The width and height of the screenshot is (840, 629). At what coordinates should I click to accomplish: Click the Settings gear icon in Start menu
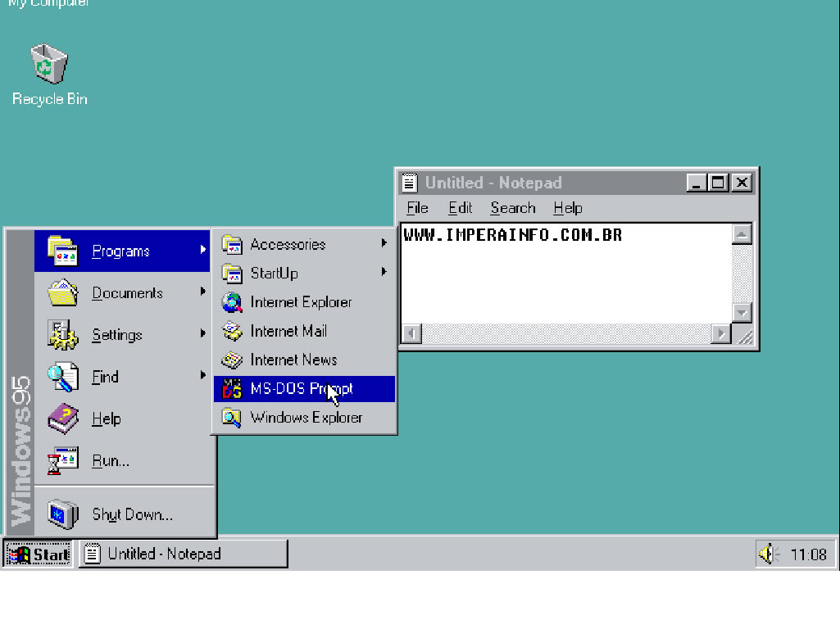point(62,335)
